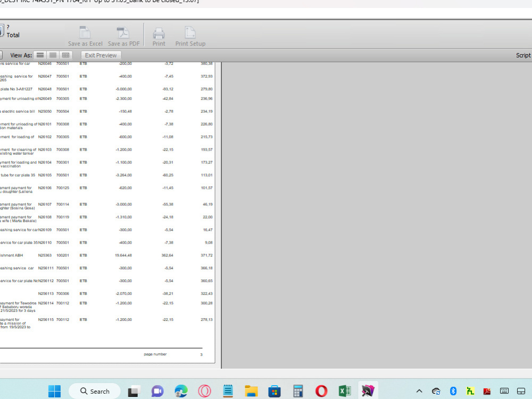Viewport: 532px width, 399px height.
Task: Open the Opera GX taskbar icon
Action: 204,391
